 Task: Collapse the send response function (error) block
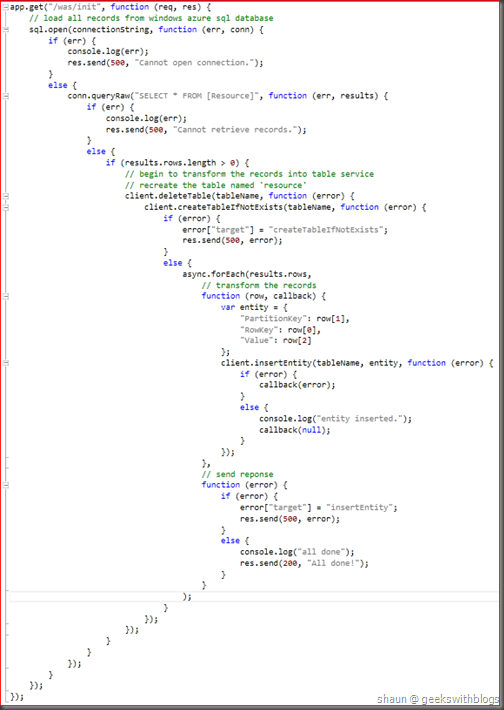[6, 485]
